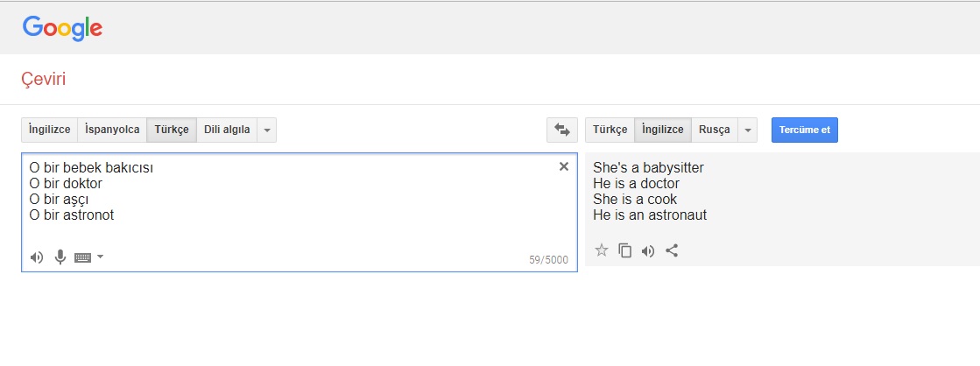Copy the translated English text
The height and width of the screenshot is (366, 980).
pyautogui.click(x=625, y=250)
